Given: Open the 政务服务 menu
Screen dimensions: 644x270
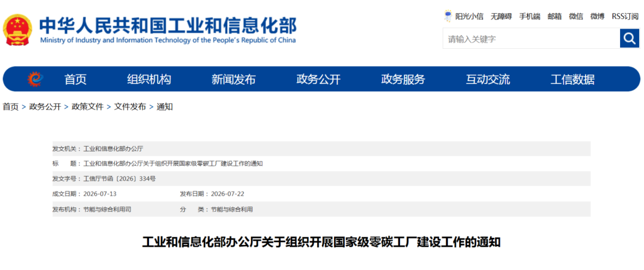Looking at the screenshot, I should pyautogui.click(x=403, y=79).
